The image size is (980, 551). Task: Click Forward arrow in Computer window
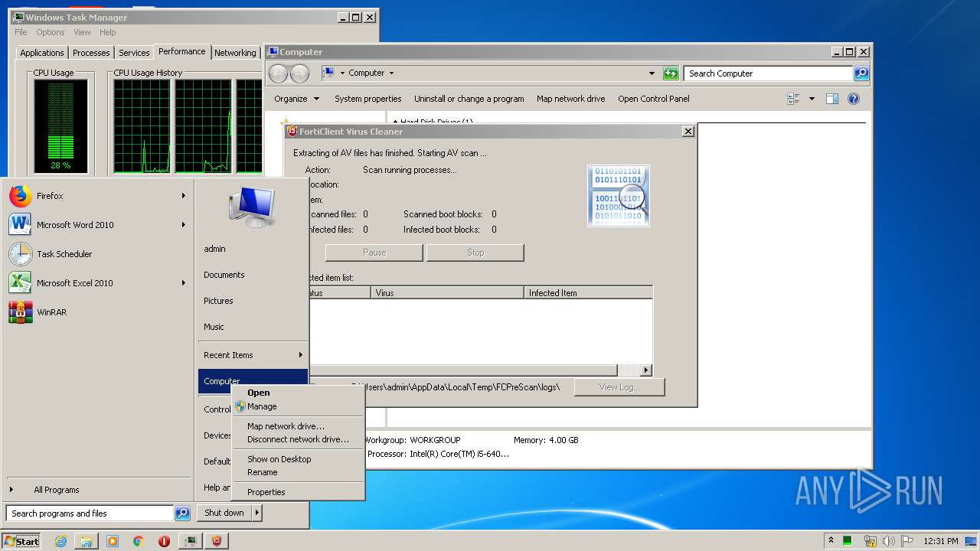[299, 73]
